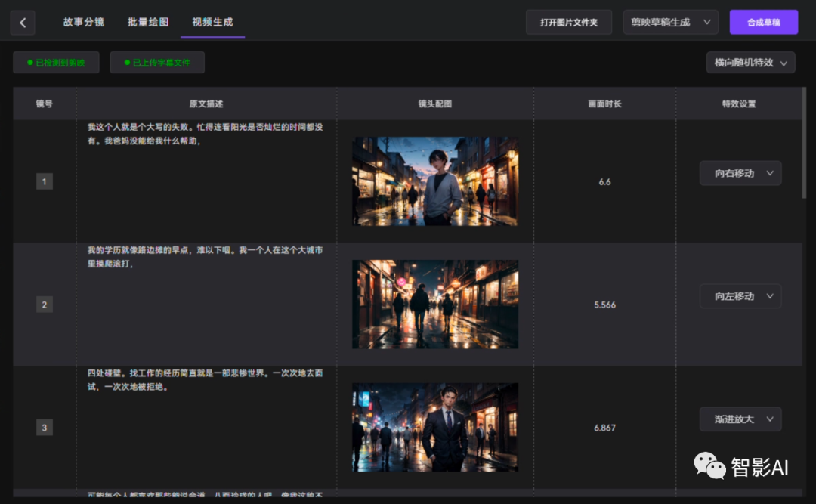
Task: Click the shot 3 man in suit thumbnail
Action: (435, 427)
